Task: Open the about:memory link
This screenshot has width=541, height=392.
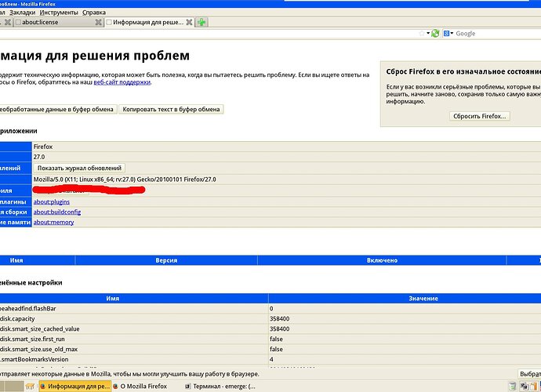Action: point(53,222)
